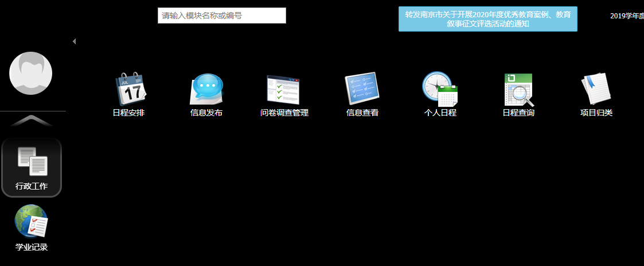
Task: Collapse sidebar with the small left arrow
Action: coord(74,41)
